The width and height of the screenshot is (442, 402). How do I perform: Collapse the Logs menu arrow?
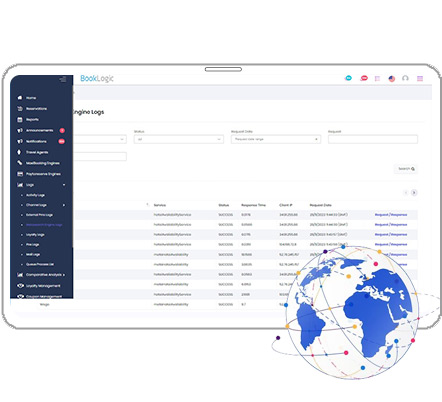click(64, 185)
